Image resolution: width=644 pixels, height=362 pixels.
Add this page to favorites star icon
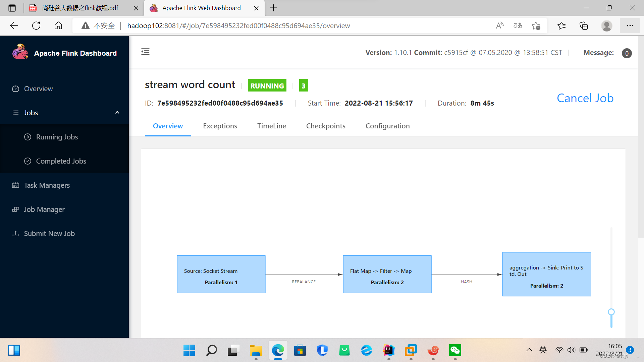(x=536, y=26)
